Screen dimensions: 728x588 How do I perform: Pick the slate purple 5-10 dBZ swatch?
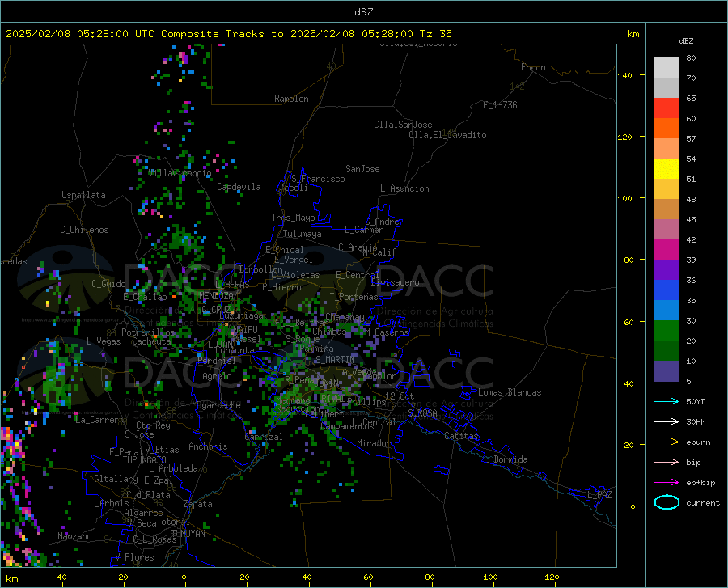[667, 370]
